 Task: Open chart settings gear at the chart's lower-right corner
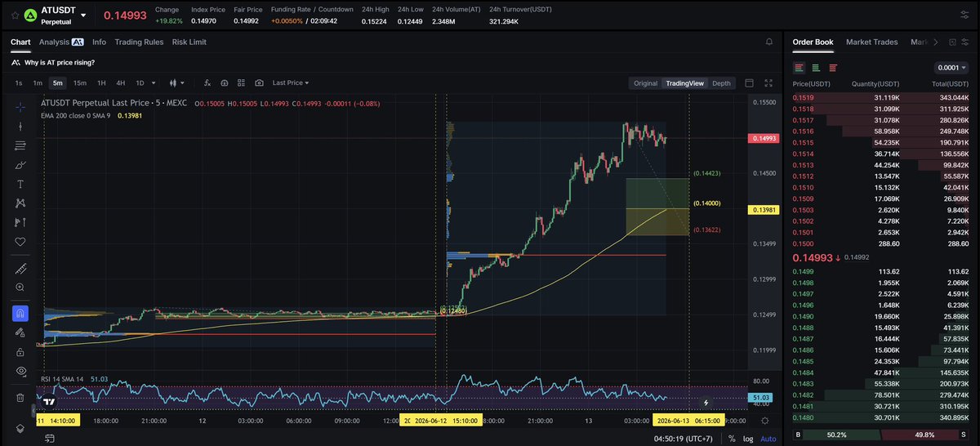pyautogui.click(x=764, y=420)
